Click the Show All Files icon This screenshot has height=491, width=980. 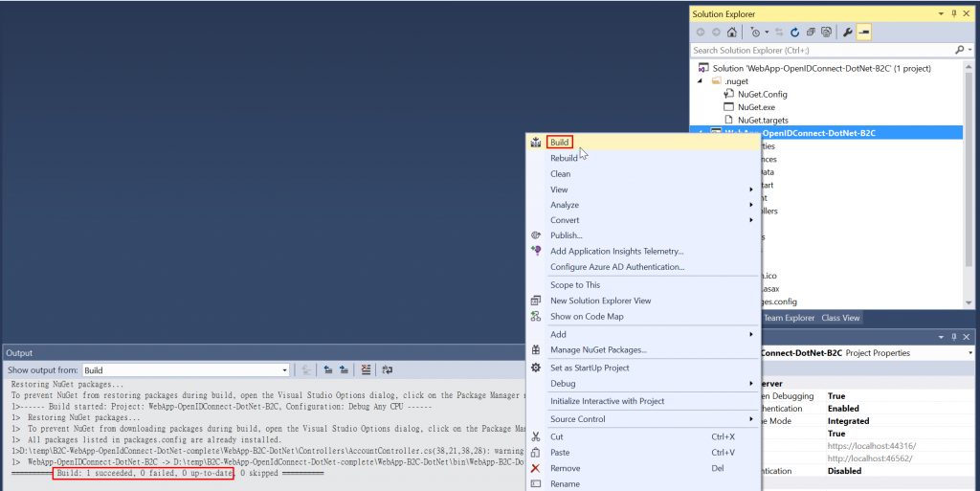826,32
